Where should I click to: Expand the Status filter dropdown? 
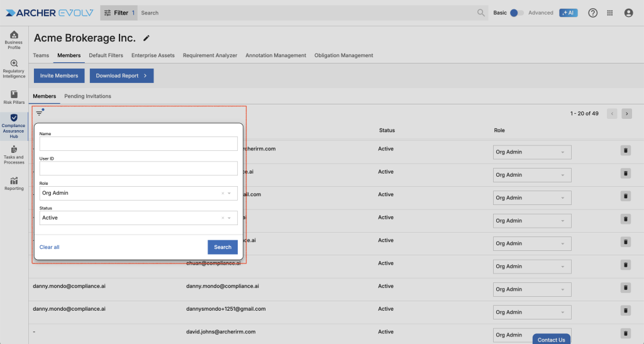(230, 218)
